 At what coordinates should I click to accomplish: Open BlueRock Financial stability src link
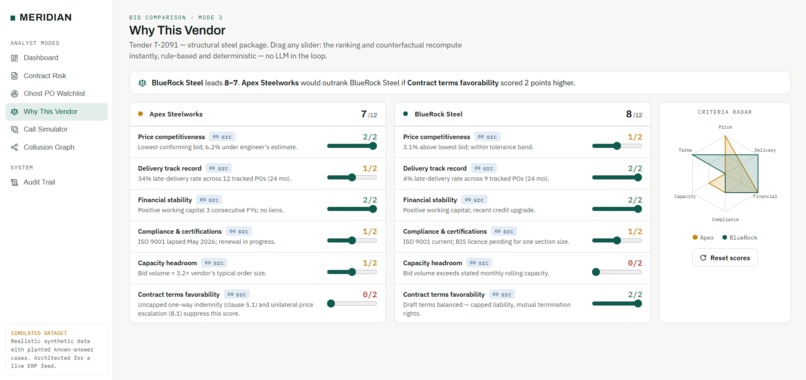(474, 200)
